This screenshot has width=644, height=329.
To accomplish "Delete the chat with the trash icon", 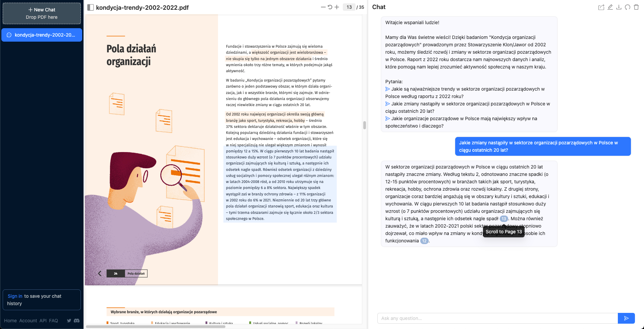I will 636,7.
